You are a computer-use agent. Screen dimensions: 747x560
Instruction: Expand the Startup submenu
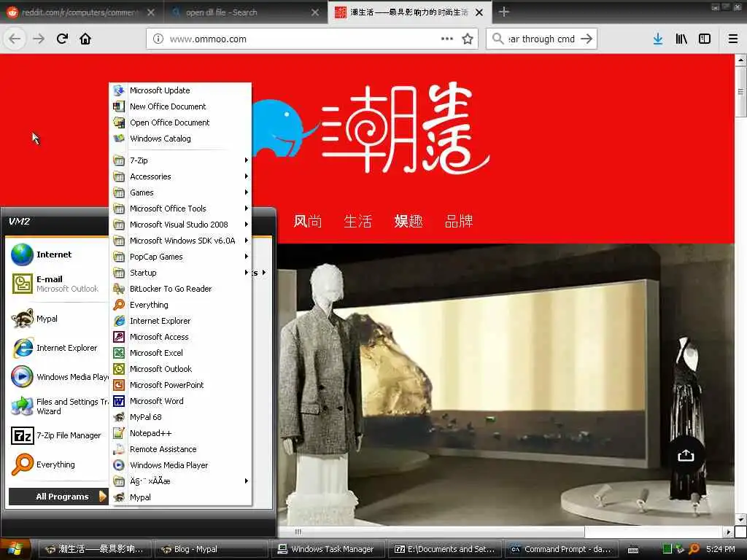[180, 273]
